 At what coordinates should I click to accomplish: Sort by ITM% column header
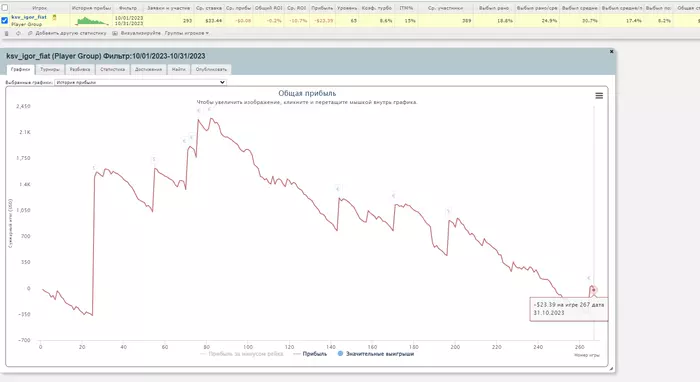click(x=406, y=8)
